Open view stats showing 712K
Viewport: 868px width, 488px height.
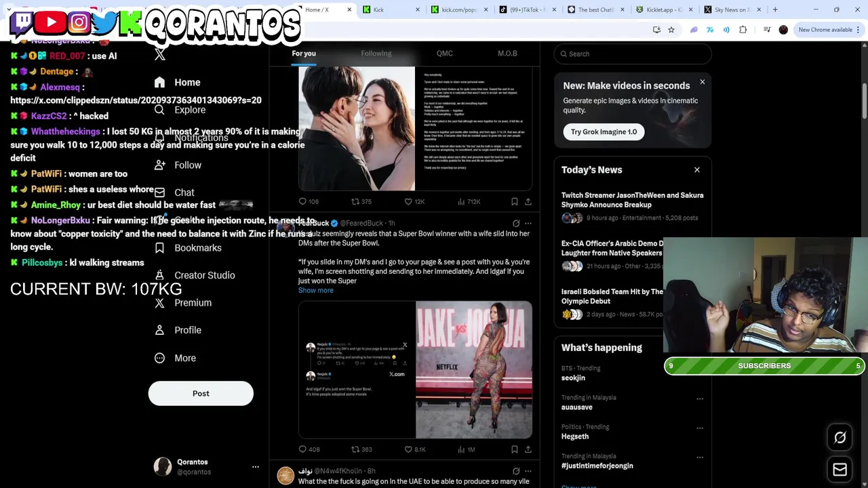(x=469, y=201)
